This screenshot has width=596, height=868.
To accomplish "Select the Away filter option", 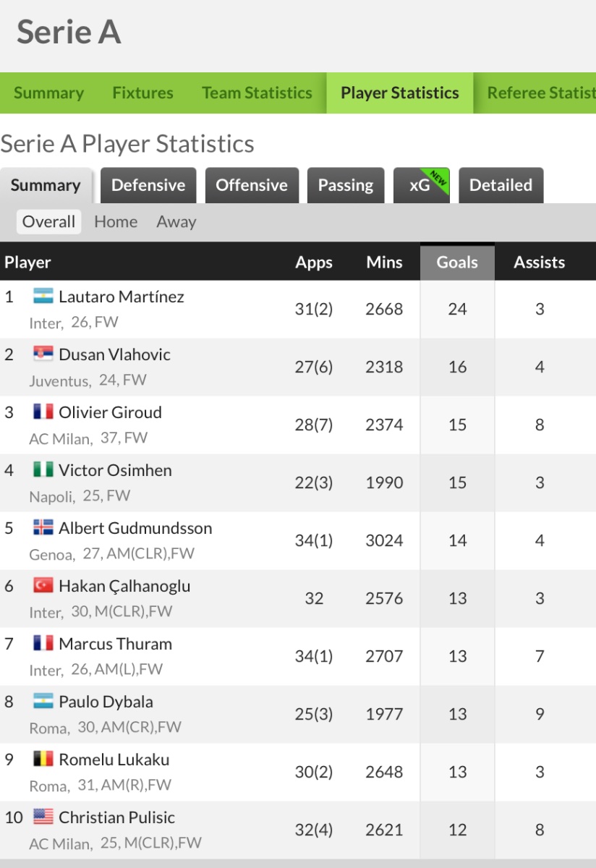I will click(176, 222).
